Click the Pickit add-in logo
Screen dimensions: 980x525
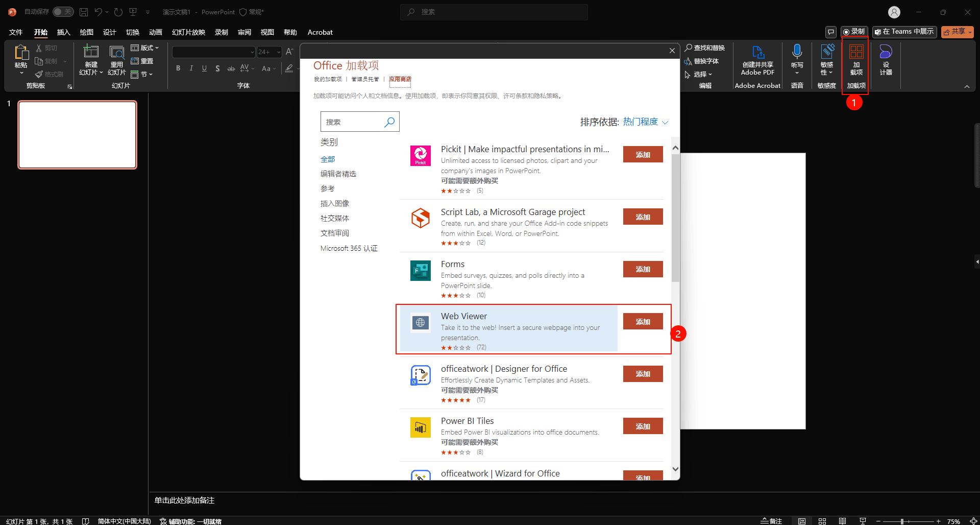tap(421, 155)
